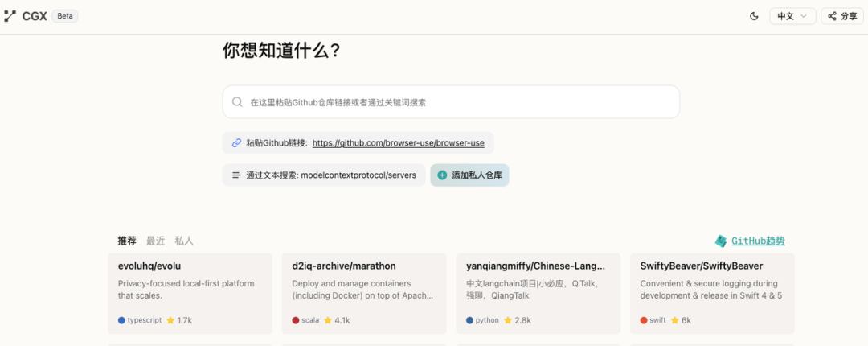Open the browser-use/browser-use GitHub link
This screenshot has width=868, height=346.
pyautogui.click(x=398, y=143)
